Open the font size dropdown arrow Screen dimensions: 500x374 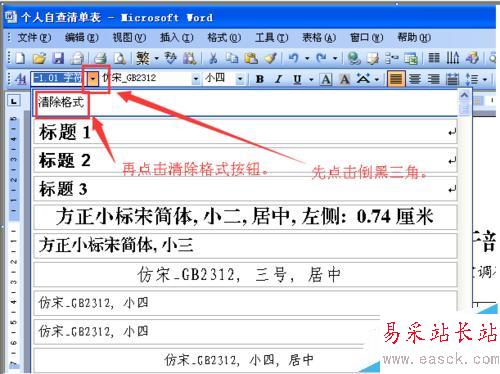pos(240,79)
